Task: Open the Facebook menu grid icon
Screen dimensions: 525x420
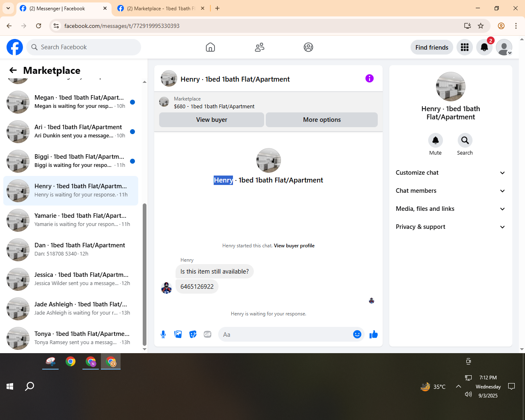Action: click(x=465, y=47)
